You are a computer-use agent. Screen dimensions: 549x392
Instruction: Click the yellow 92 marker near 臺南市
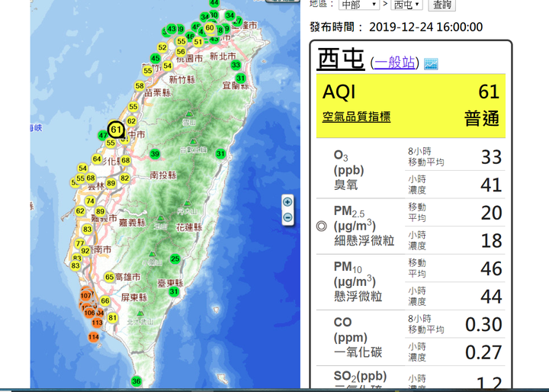pyautogui.click(x=85, y=251)
